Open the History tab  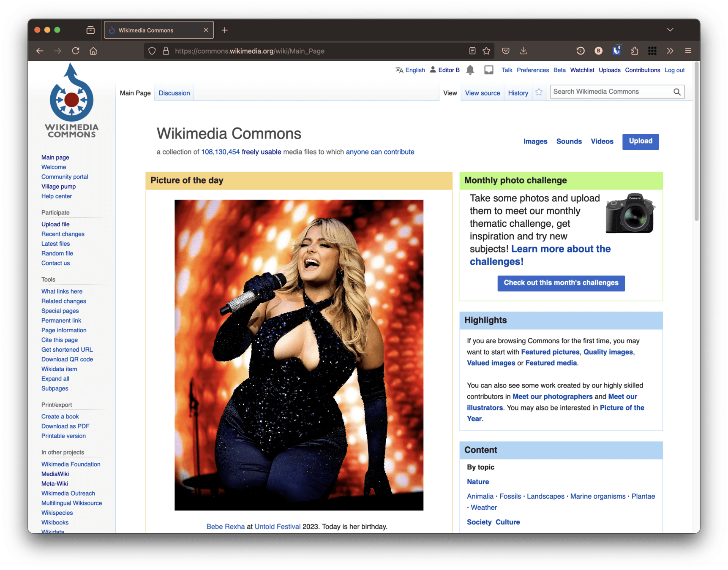[518, 93]
